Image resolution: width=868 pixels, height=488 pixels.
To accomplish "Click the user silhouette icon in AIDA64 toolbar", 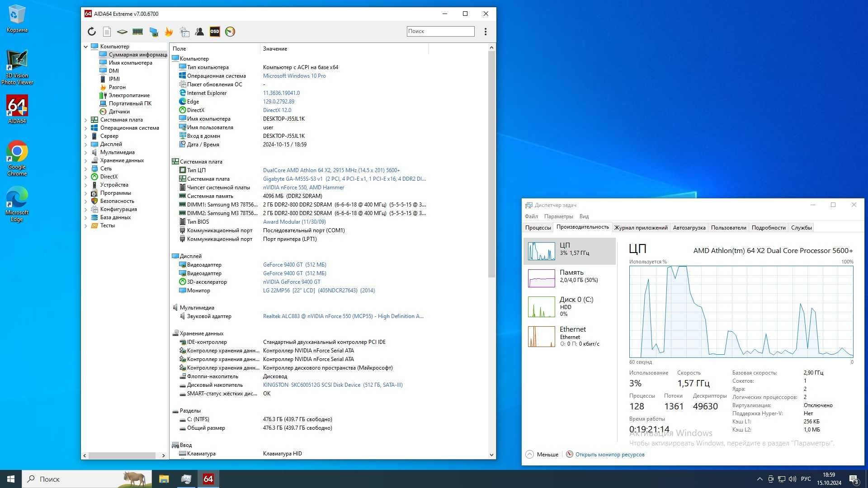I will [199, 32].
